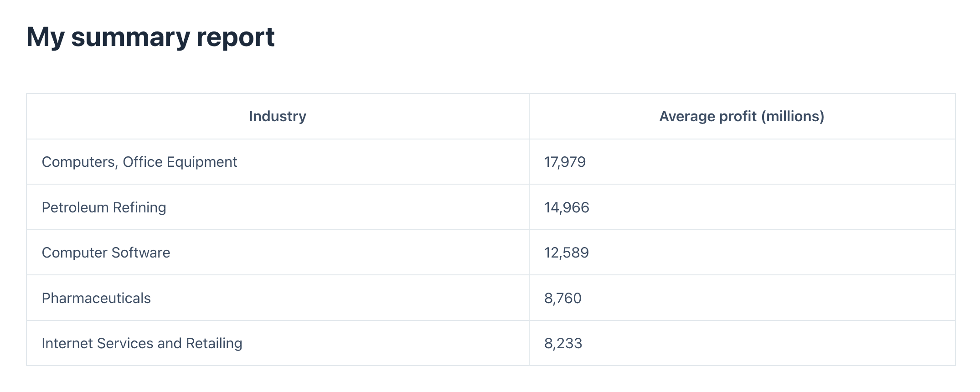Screen dimensions: 980x392
Task: Select the 14,966 profit value
Action: coord(567,207)
